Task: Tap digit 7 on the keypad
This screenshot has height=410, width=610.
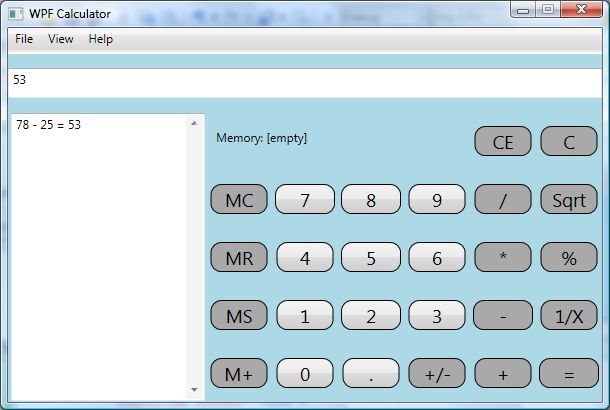Action: point(305,199)
